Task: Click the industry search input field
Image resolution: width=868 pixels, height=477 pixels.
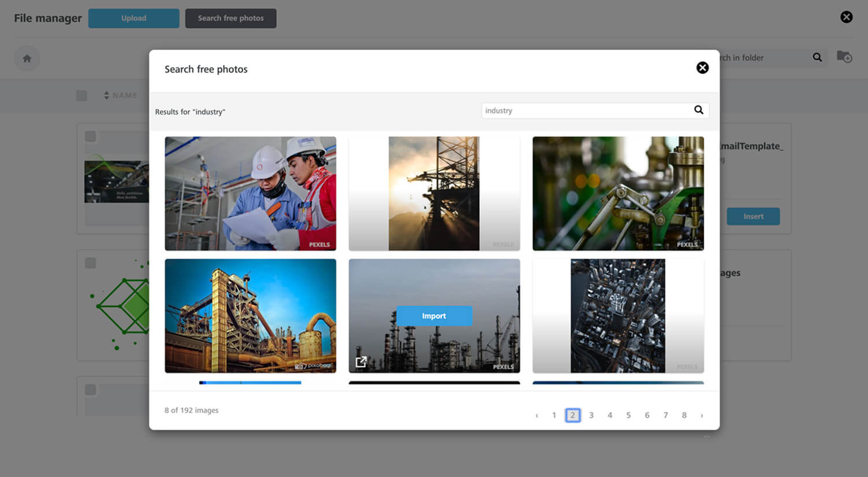Action: coord(584,110)
